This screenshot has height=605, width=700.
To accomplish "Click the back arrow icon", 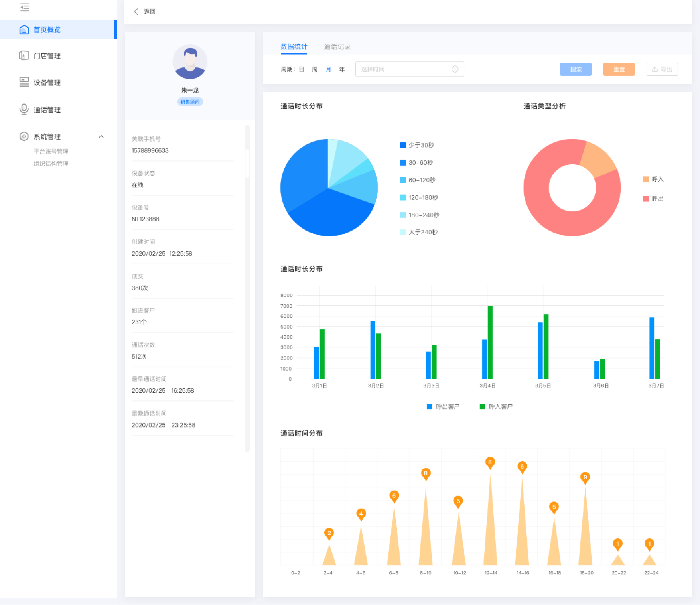I will 136,11.
